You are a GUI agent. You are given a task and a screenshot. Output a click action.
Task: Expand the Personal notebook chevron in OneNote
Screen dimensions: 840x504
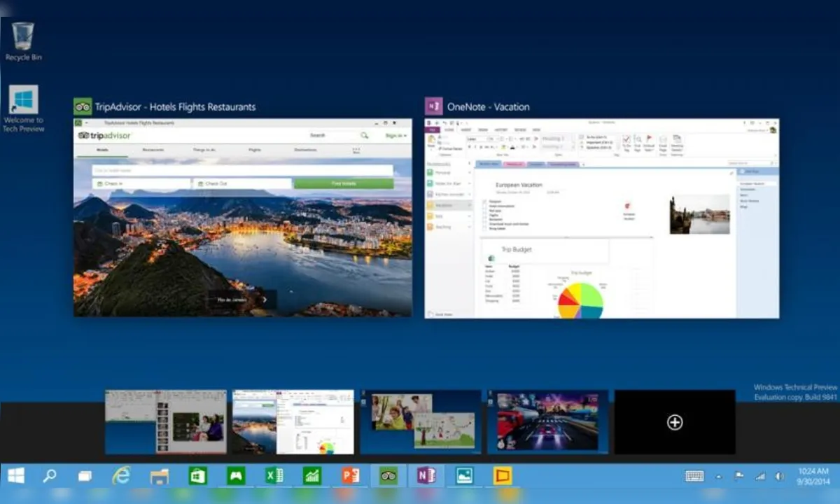coord(470,173)
